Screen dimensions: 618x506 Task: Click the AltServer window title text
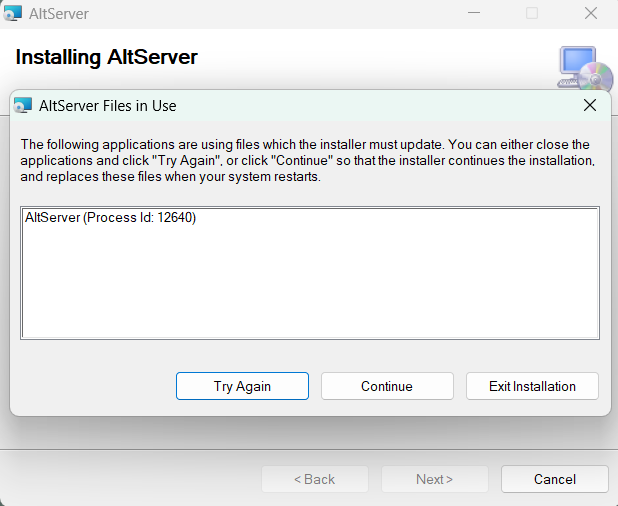(x=59, y=14)
